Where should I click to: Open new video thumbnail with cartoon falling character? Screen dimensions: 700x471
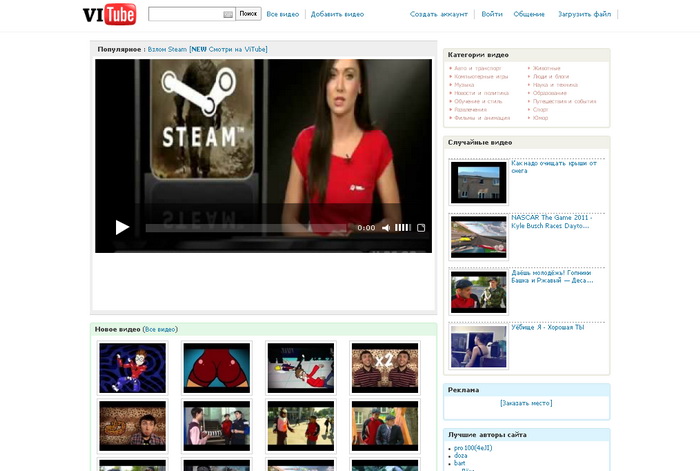[x=301, y=368]
